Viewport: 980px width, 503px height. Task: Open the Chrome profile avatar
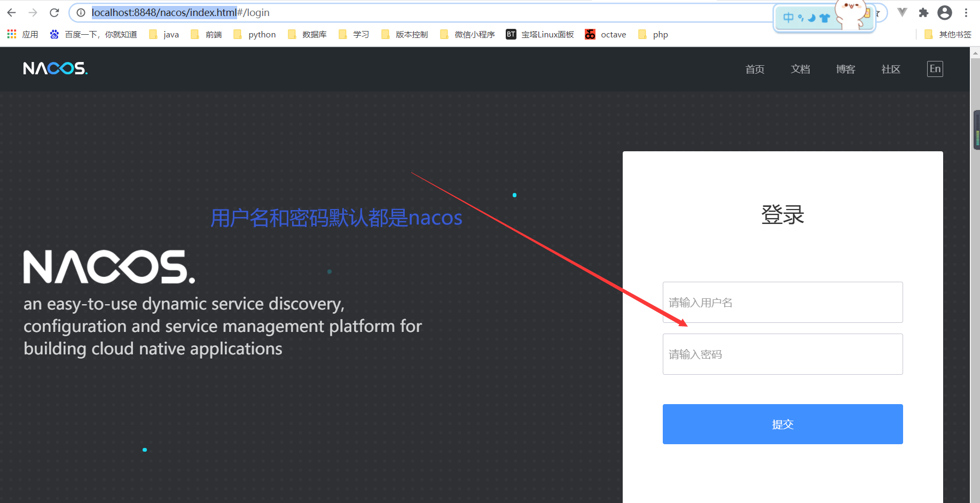click(x=945, y=12)
